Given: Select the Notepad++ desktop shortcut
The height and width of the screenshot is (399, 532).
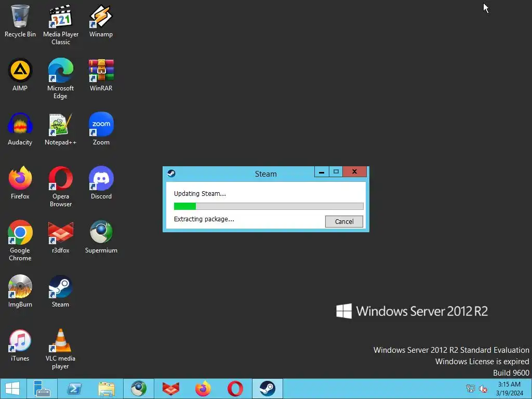Looking at the screenshot, I should pos(61,129).
